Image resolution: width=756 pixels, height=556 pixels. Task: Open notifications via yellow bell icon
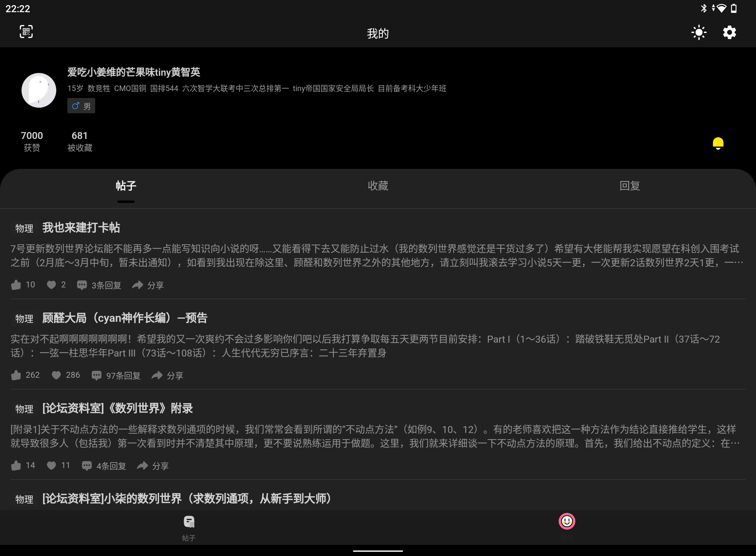[718, 143]
